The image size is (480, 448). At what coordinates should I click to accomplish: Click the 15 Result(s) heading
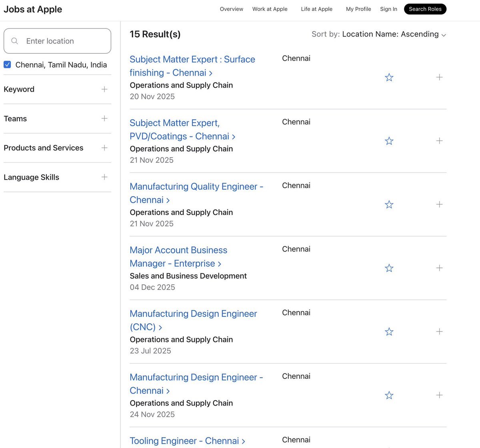click(x=155, y=34)
